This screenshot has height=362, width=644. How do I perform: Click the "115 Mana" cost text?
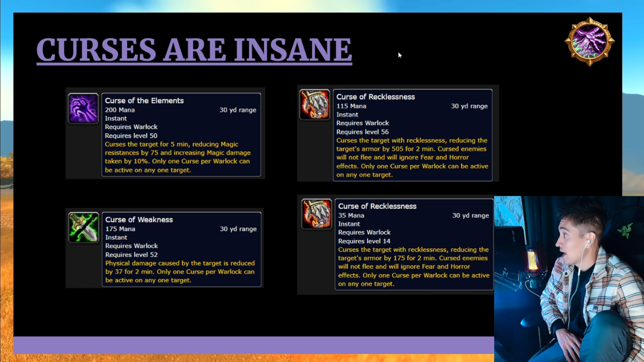point(351,106)
